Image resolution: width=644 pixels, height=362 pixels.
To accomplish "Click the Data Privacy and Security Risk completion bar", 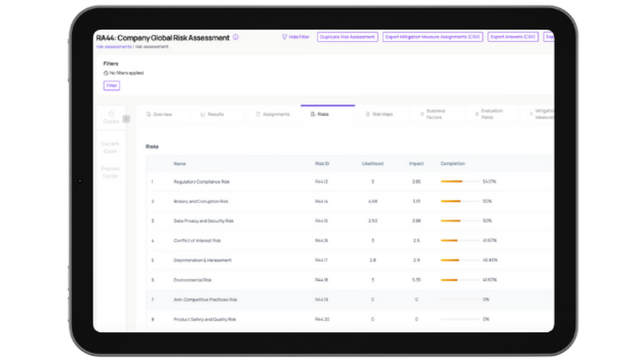I will click(460, 221).
